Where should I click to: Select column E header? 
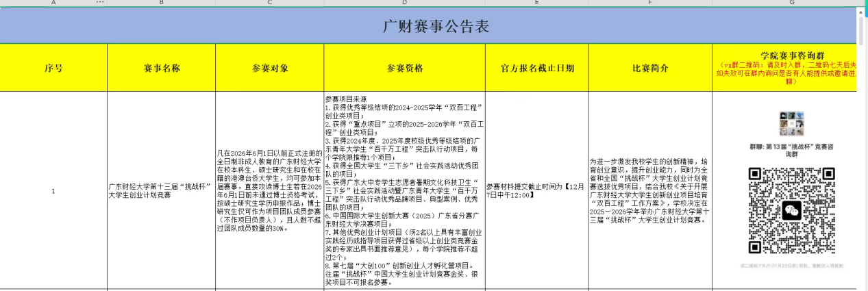click(536, 3)
